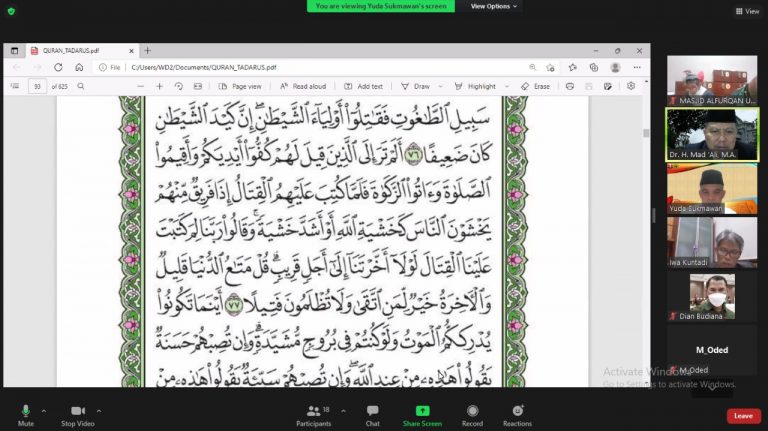The width and height of the screenshot is (768, 431).
Task: Click the zoom magnifier in address bar
Action: [x=532, y=67]
